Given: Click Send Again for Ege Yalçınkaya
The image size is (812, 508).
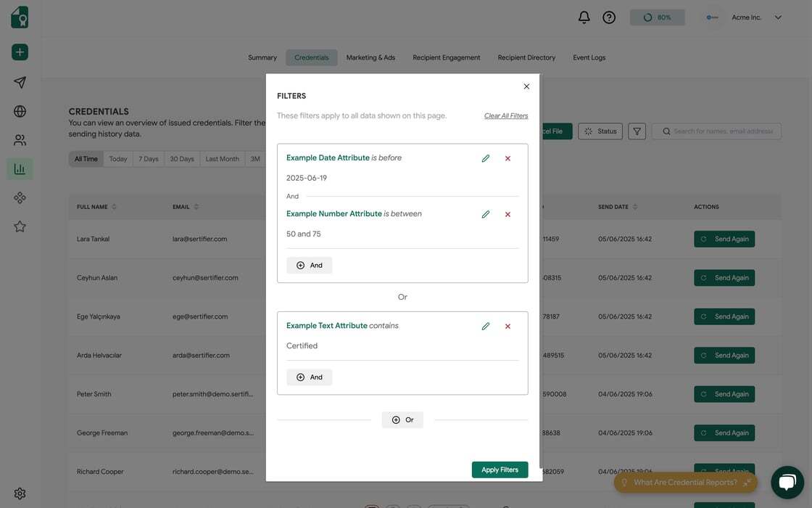Looking at the screenshot, I should [x=724, y=316].
